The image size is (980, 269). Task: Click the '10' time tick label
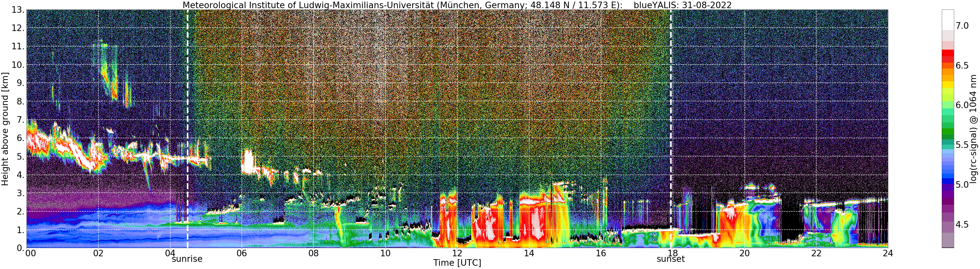point(385,253)
